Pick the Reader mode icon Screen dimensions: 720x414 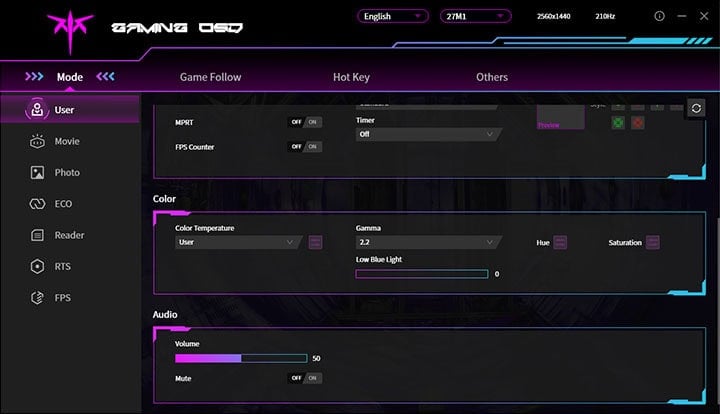click(37, 235)
